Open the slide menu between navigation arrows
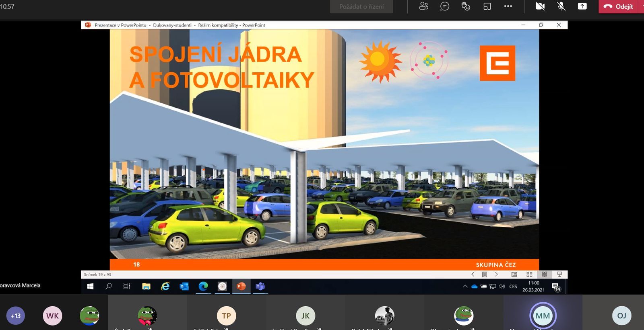644x330 pixels. tap(485, 274)
